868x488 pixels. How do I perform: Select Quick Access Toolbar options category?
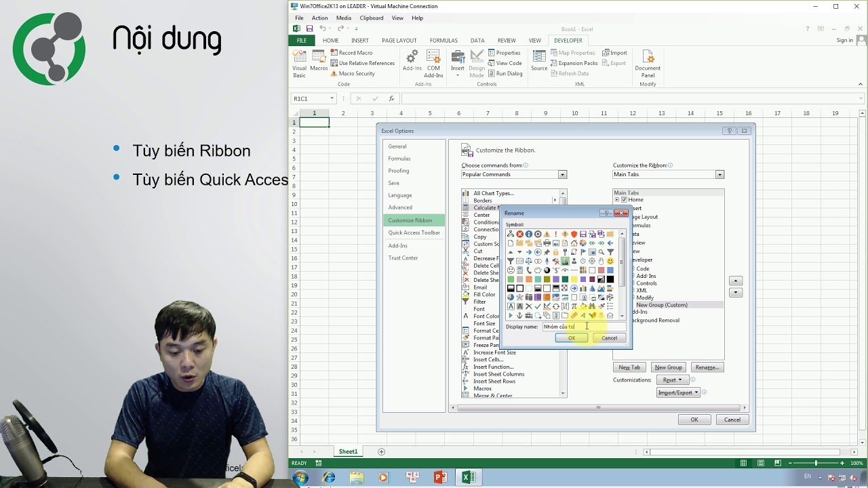coord(414,232)
